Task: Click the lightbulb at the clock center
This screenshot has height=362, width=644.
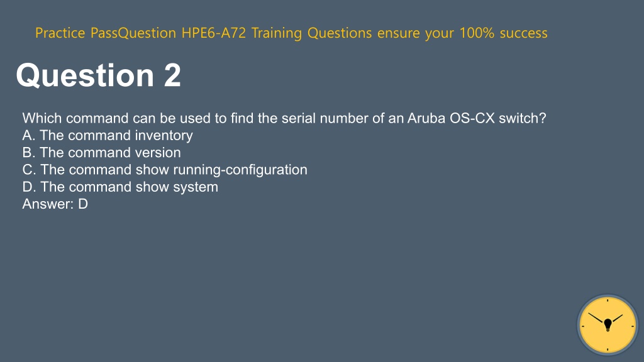Action: click(608, 325)
